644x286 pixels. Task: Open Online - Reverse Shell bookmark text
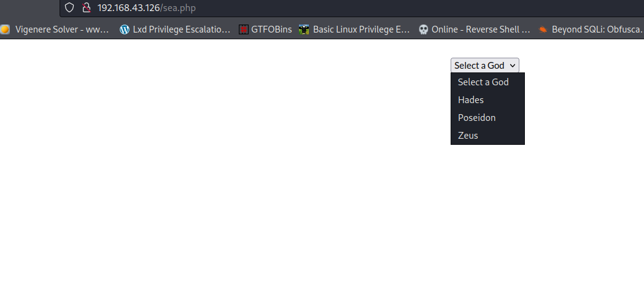[x=481, y=29]
